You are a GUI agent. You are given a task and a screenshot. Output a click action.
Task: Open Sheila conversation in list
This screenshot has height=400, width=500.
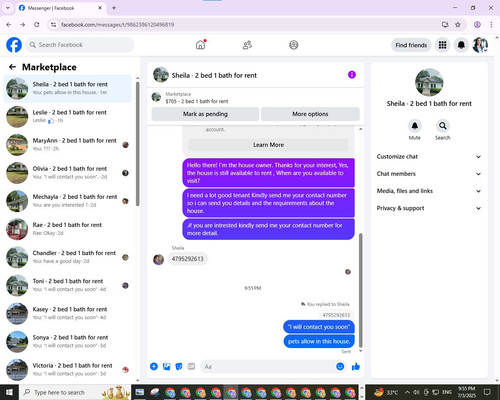click(68, 88)
